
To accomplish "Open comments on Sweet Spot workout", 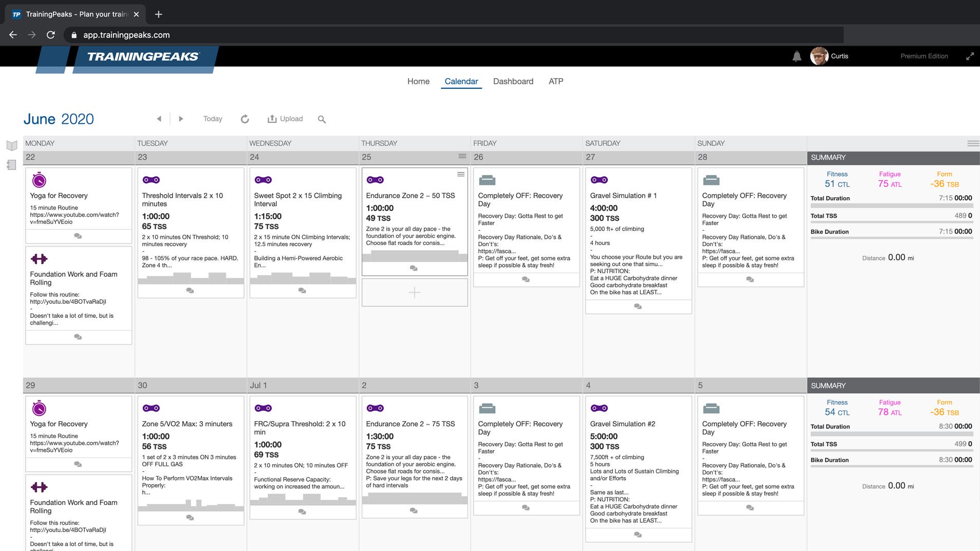I will pyautogui.click(x=302, y=291).
